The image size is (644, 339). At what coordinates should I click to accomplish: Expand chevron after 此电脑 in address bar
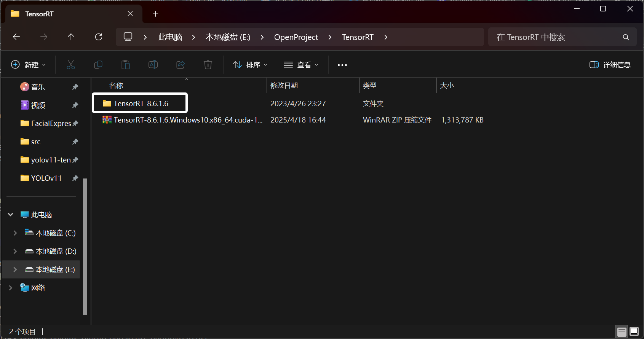pos(193,37)
